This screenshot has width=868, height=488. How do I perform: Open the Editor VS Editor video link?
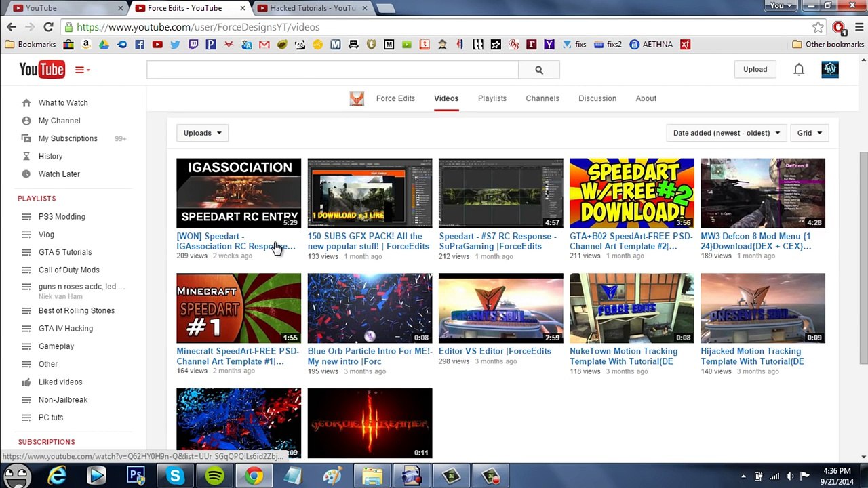pos(495,351)
